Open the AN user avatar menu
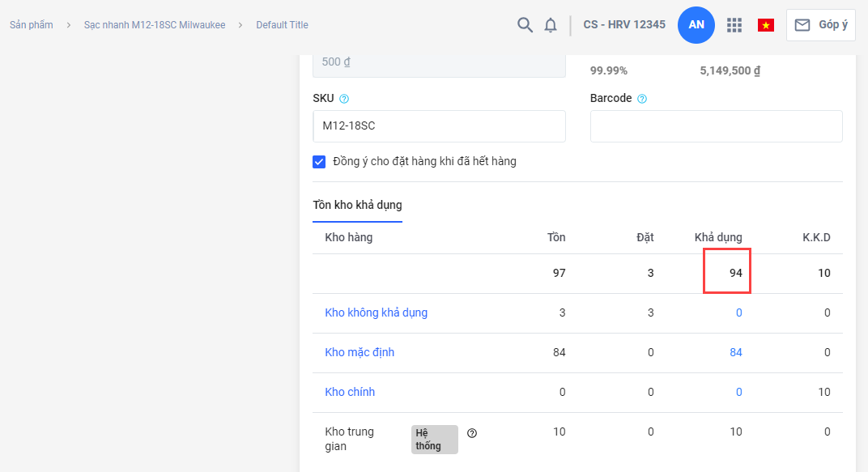Viewport: 868px width, 472px height. pos(696,25)
